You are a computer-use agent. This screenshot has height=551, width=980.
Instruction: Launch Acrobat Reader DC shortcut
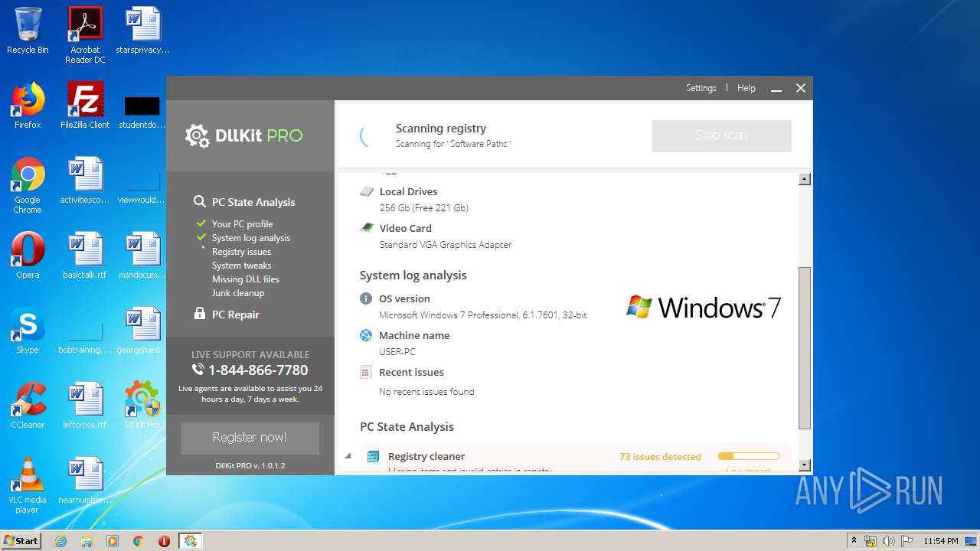pos(85,35)
